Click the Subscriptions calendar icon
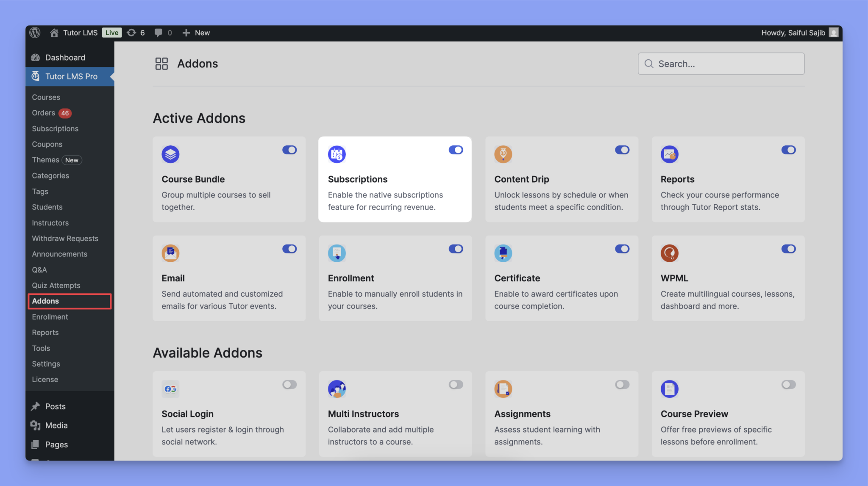 [x=337, y=154]
